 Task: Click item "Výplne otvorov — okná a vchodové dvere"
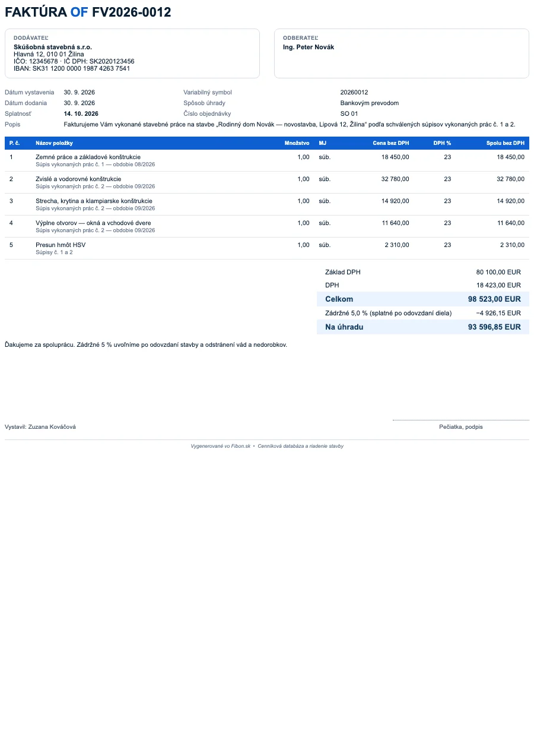point(93,223)
